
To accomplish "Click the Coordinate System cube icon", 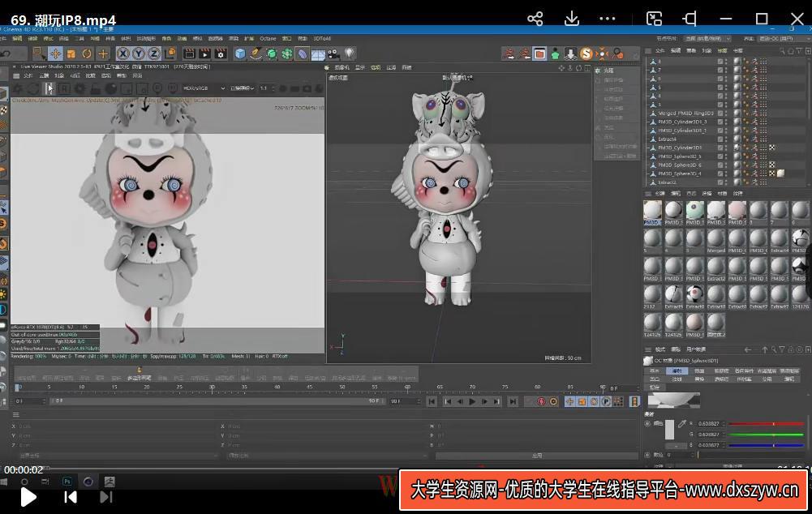I will click(170, 54).
